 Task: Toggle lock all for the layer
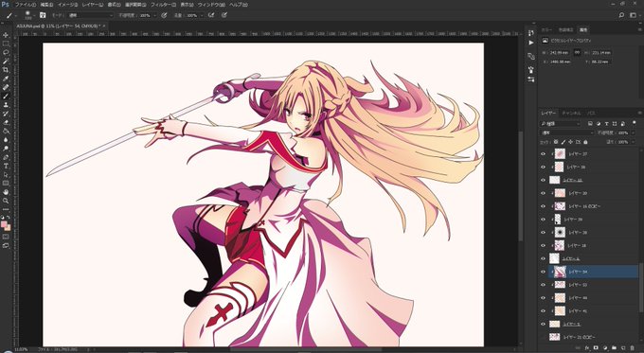click(x=585, y=142)
